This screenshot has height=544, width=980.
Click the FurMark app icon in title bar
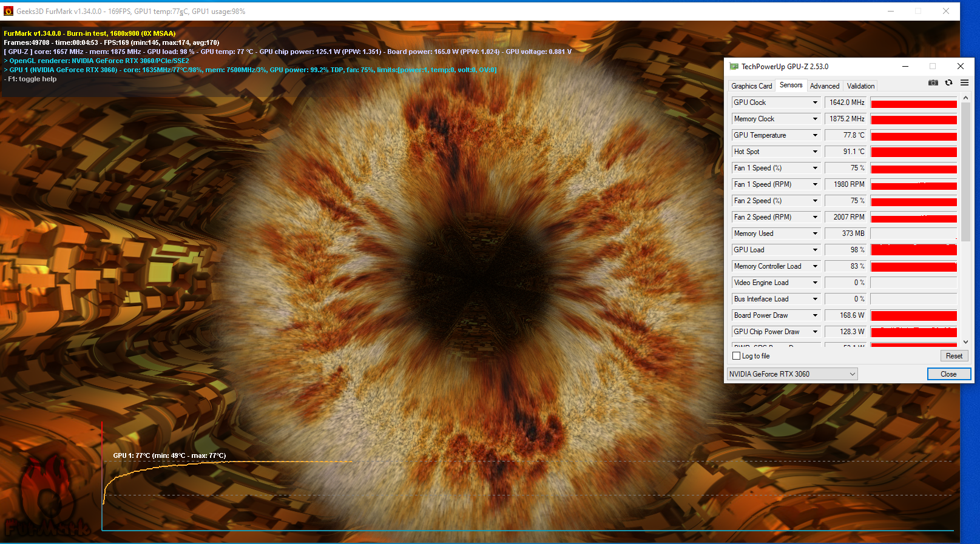(x=8, y=11)
